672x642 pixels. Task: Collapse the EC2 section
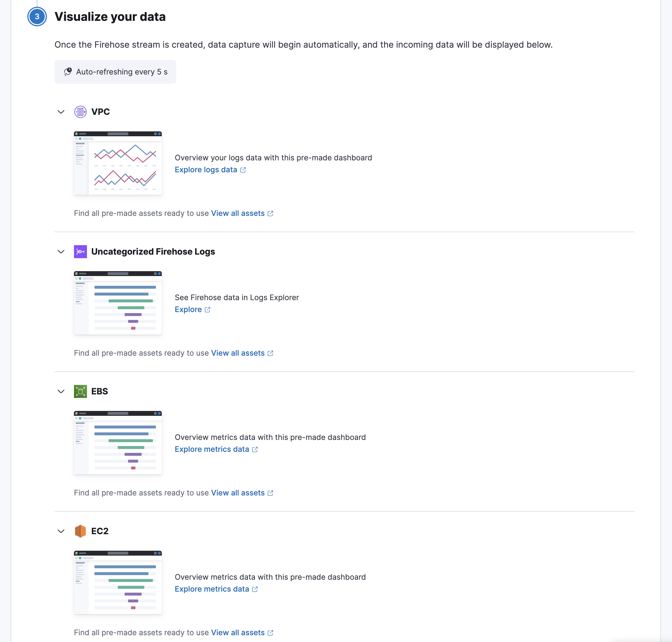(61, 531)
